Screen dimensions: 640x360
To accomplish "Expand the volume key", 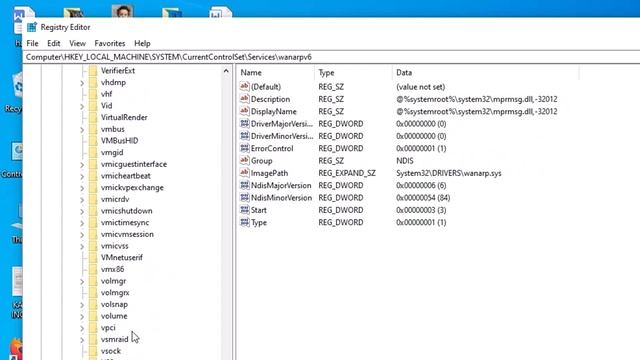I will [82, 317].
